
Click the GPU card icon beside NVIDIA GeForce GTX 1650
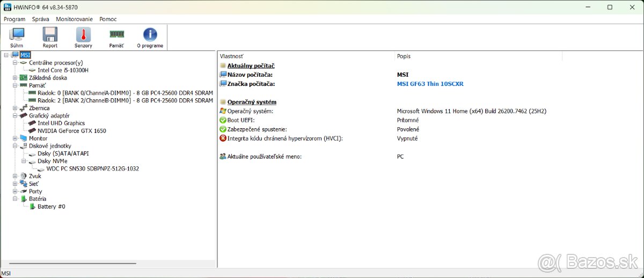tap(32, 130)
